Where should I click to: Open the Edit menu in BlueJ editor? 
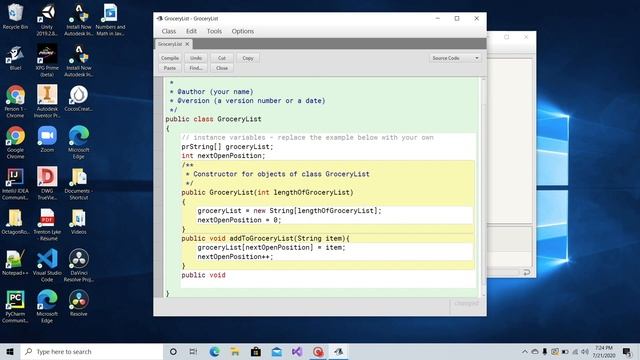click(191, 31)
